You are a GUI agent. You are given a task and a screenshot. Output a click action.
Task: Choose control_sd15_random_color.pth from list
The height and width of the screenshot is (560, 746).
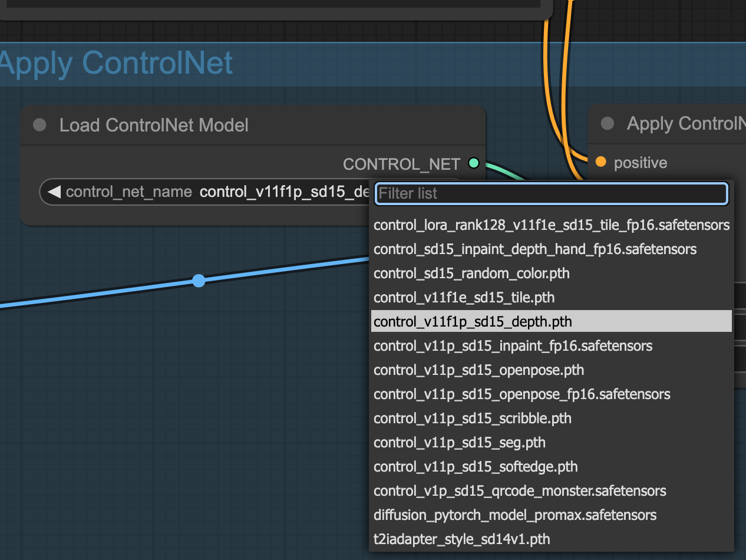(x=471, y=274)
